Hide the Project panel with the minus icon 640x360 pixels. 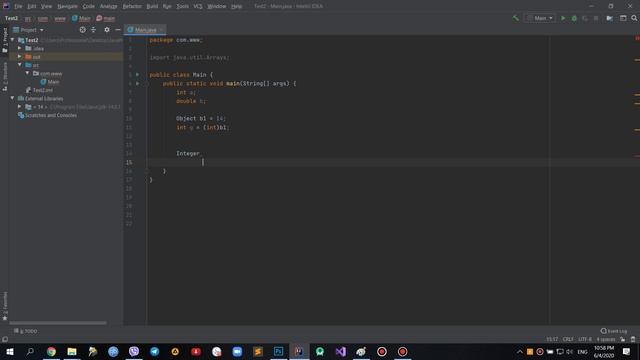(118, 30)
